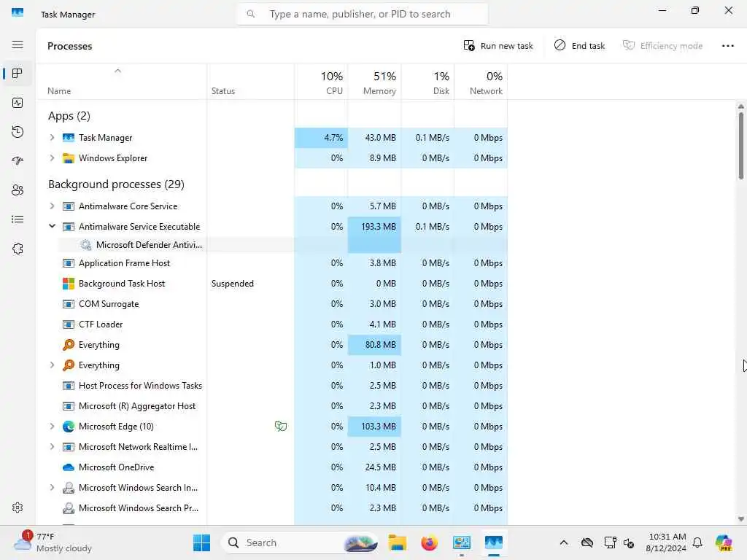This screenshot has height=560, width=747.
Task: Sort processes by Memory column
Action: tap(374, 82)
